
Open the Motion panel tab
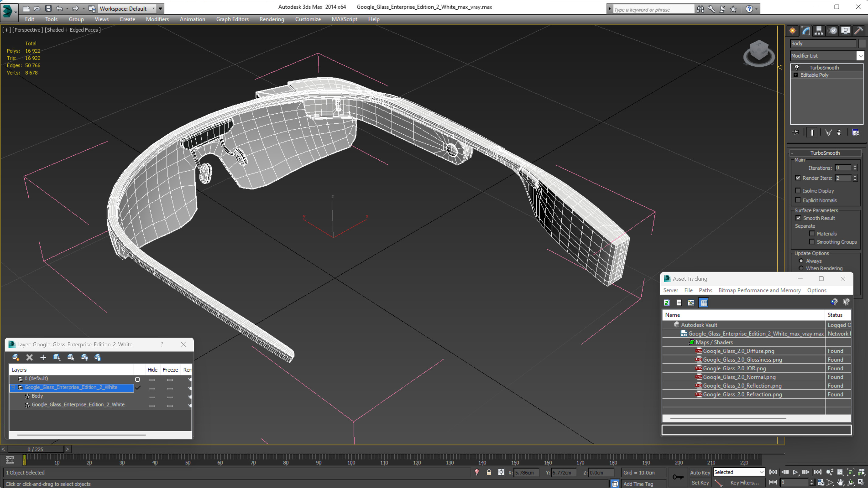833,31
